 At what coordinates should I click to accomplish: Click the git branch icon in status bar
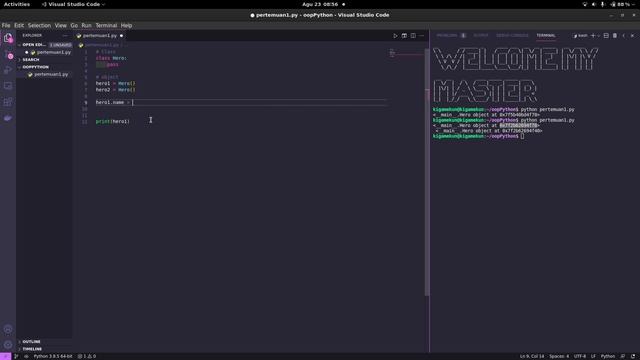16,356
